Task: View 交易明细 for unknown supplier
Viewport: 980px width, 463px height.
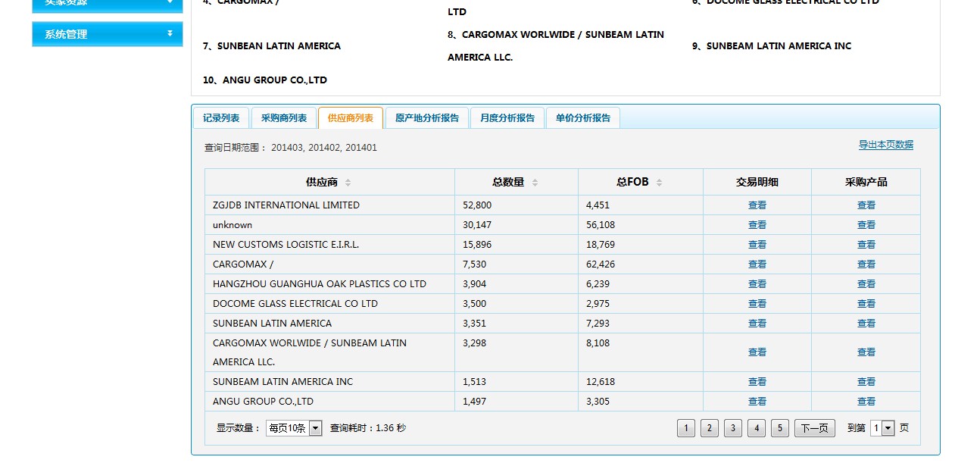Action: click(x=757, y=225)
